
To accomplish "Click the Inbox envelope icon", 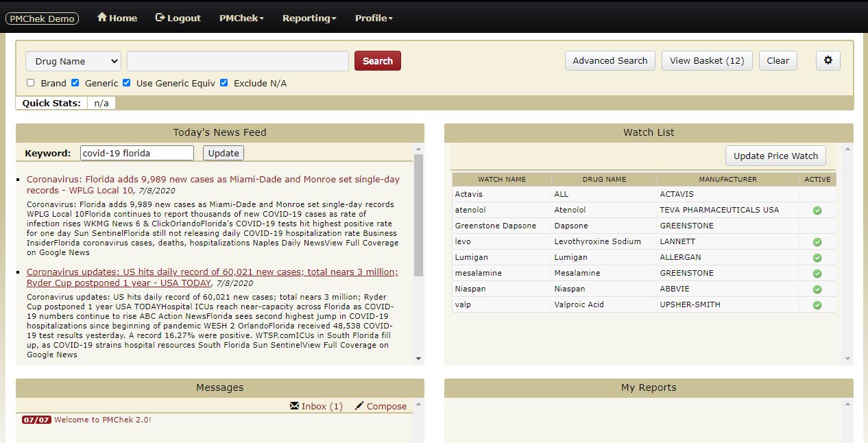I will [295, 406].
